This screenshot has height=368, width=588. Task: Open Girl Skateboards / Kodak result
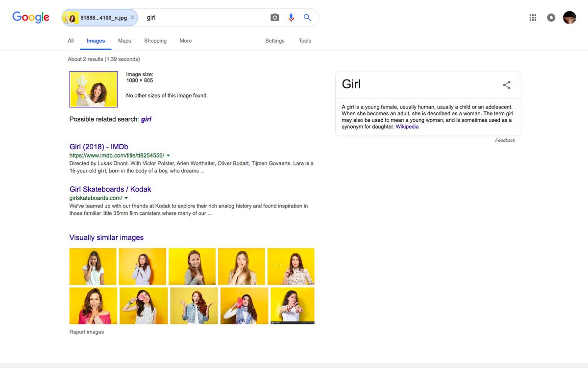click(110, 189)
